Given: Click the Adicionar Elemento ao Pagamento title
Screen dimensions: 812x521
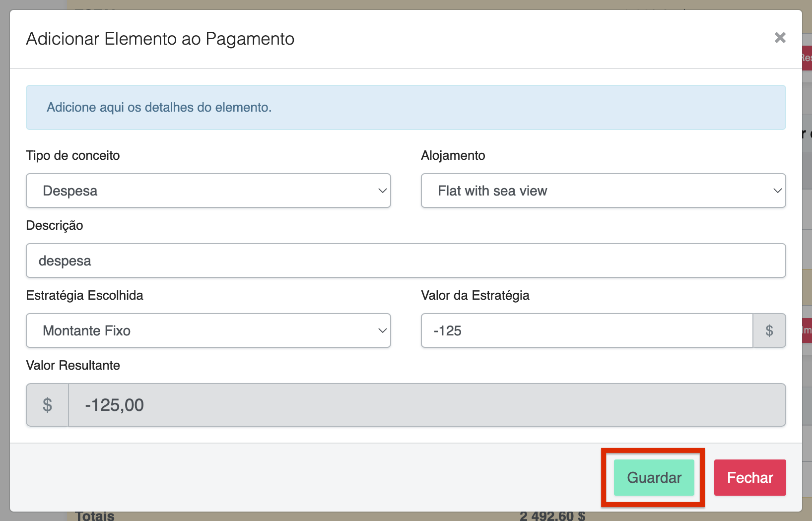Looking at the screenshot, I should click(x=160, y=39).
